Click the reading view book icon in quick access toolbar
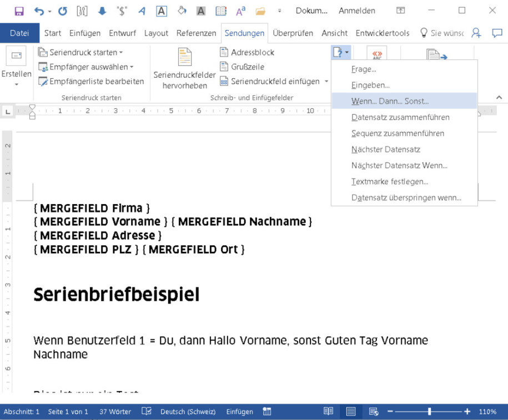The image size is (508, 420). click(221, 11)
